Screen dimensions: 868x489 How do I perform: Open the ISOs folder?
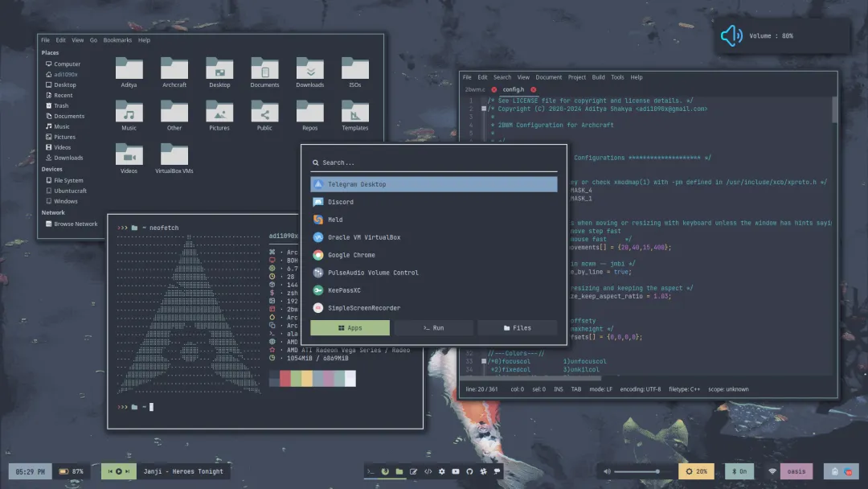click(x=355, y=72)
